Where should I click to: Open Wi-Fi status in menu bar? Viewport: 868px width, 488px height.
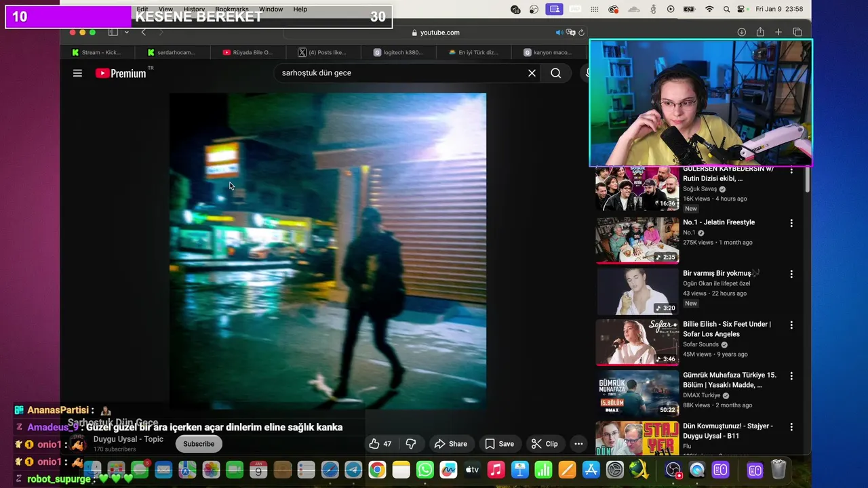point(709,9)
